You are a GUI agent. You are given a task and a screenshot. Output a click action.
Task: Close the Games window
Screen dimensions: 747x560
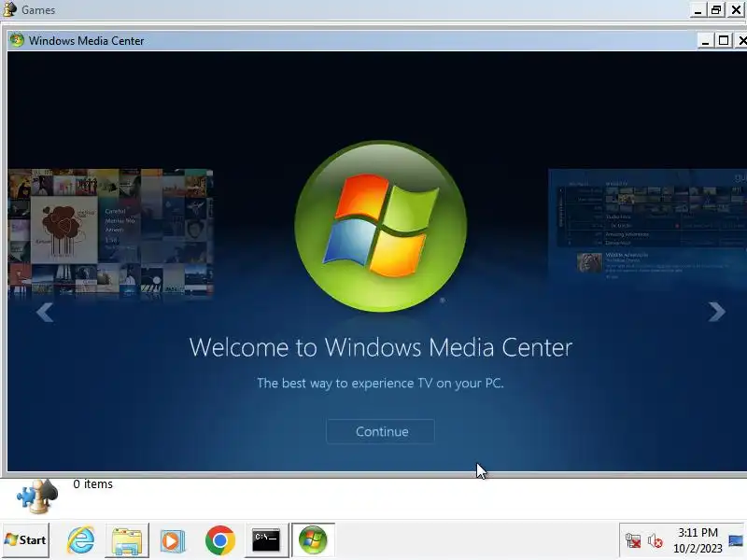[x=736, y=10]
